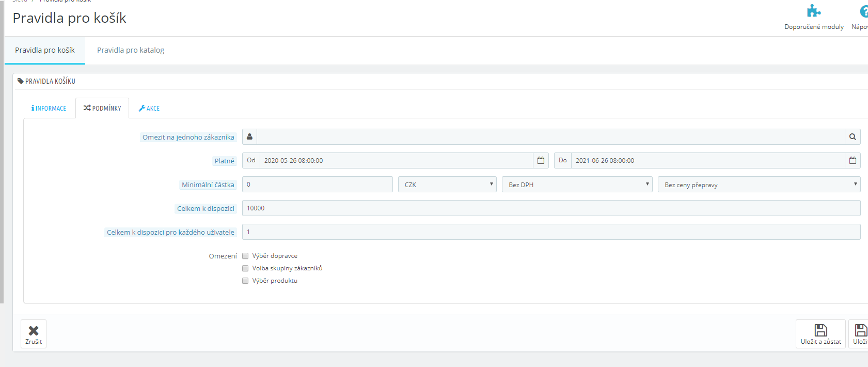The image size is (868, 367).
Task: Click the Celkem k dispozici label
Action: pos(206,208)
